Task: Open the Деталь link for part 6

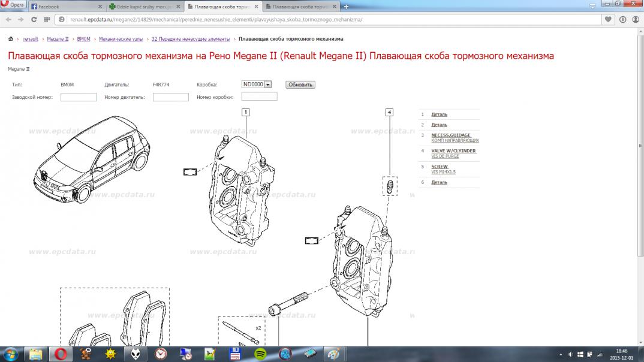Action: 439,182
